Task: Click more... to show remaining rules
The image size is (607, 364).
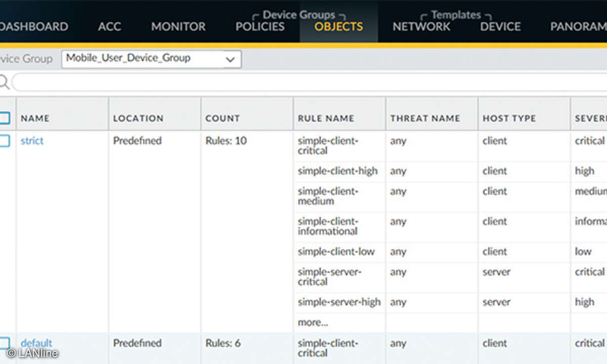Action: [x=313, y=323]
